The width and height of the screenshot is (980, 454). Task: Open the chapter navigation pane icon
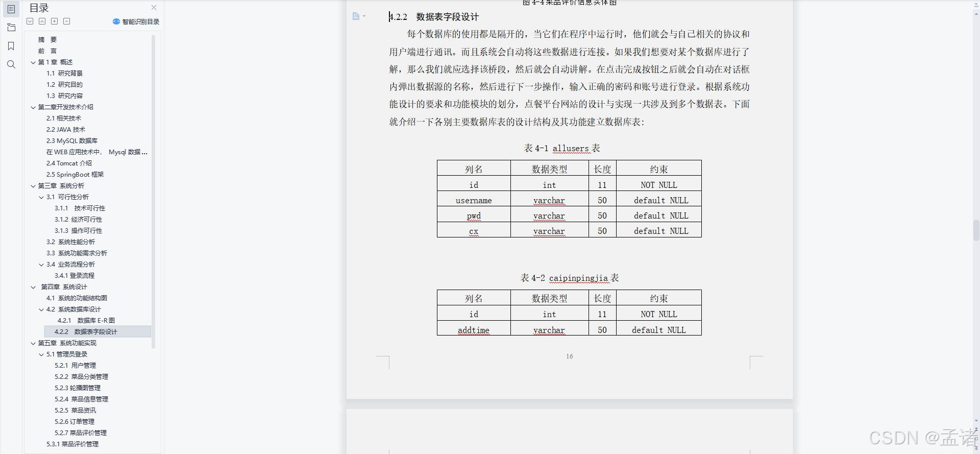(11, 28)
